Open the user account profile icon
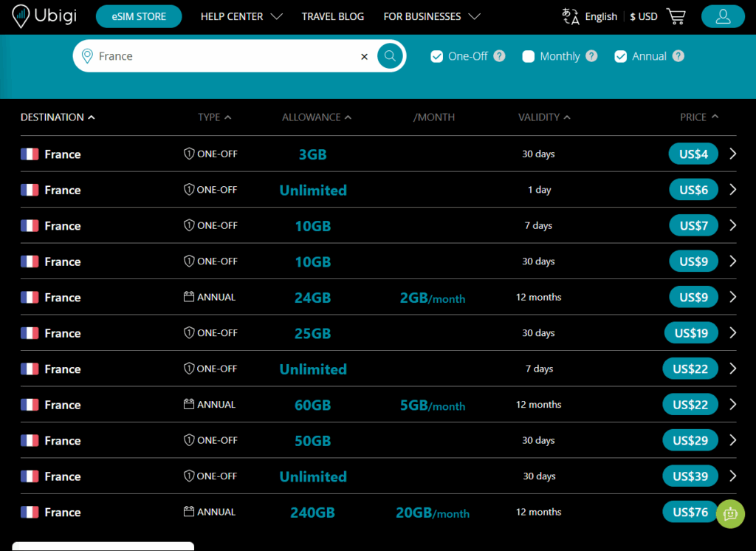Viewport: 756px width, 551px height. (723, 16)
